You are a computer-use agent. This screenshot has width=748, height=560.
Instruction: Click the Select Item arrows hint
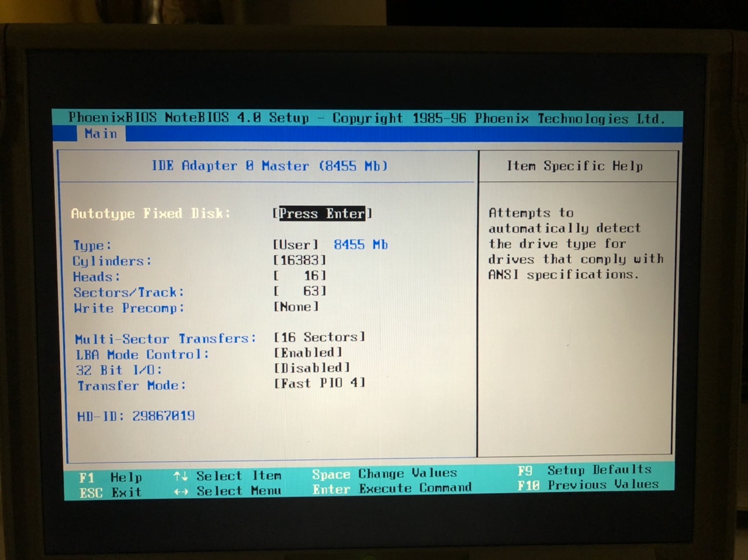point(227,476)
